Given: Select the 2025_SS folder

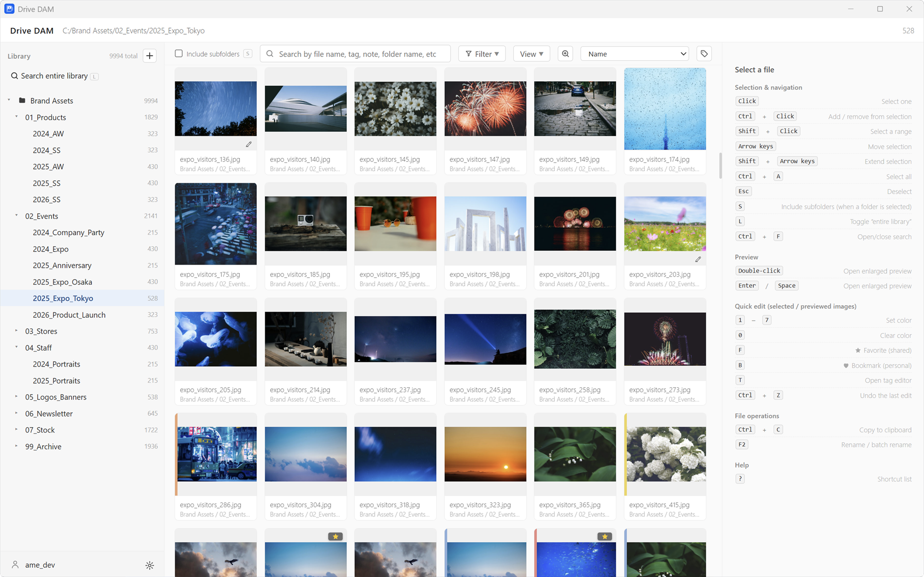Looking at the screenshot, I should pyautogui.click(x=82, y=183).
